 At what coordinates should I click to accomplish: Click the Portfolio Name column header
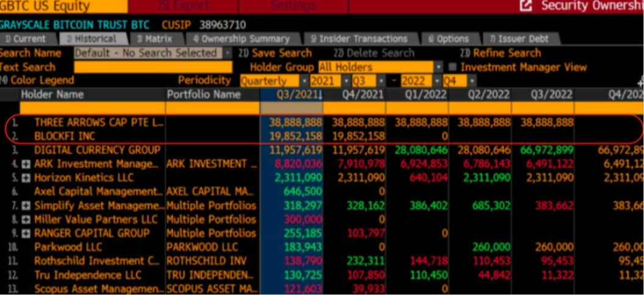[x=213, y=95]
